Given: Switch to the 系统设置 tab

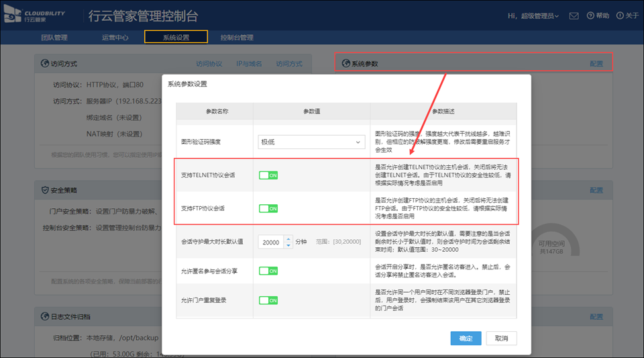Looking at the screenshot, I should [x=176, y=38].
